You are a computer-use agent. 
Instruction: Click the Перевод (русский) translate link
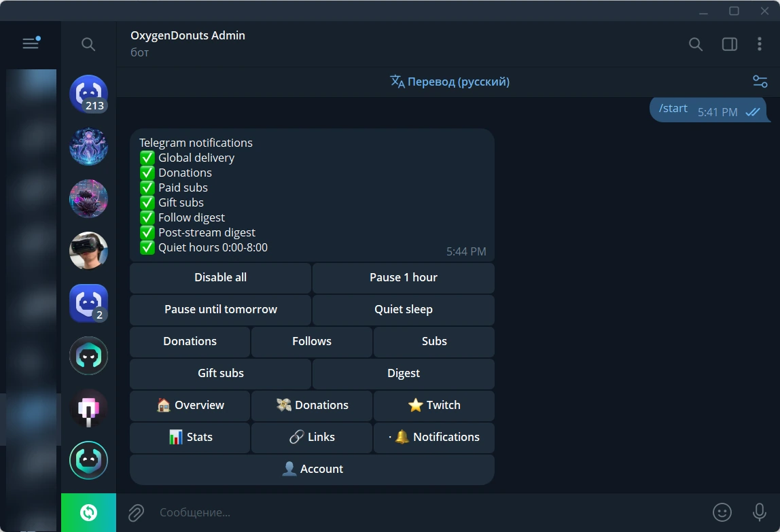point(458,82)
